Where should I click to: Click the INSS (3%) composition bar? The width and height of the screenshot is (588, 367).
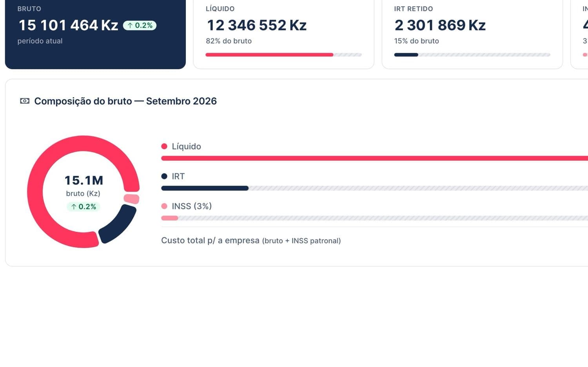[x=374, y=218]
